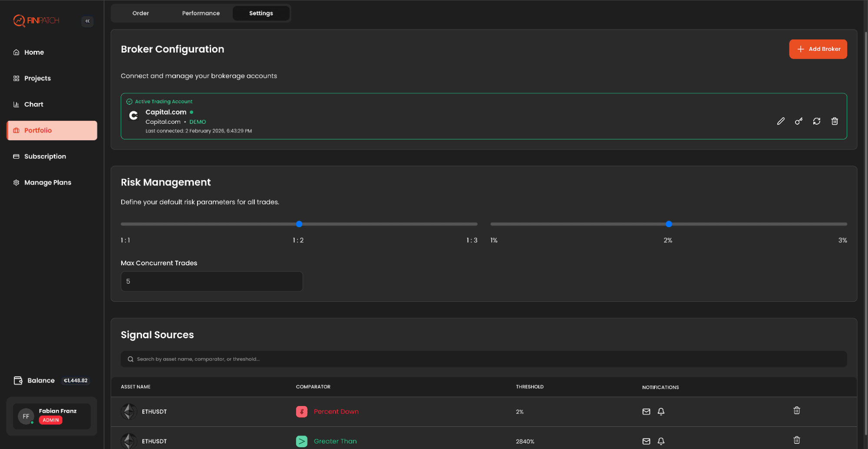The width and height of the screenshot is (868, 449).
Task: Collapse the sidebar with double-chevron button
Action: (87, 21)
